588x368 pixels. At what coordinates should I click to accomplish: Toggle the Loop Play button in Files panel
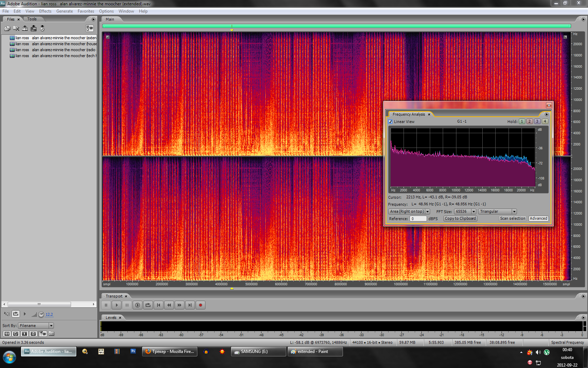click(16, 314)
